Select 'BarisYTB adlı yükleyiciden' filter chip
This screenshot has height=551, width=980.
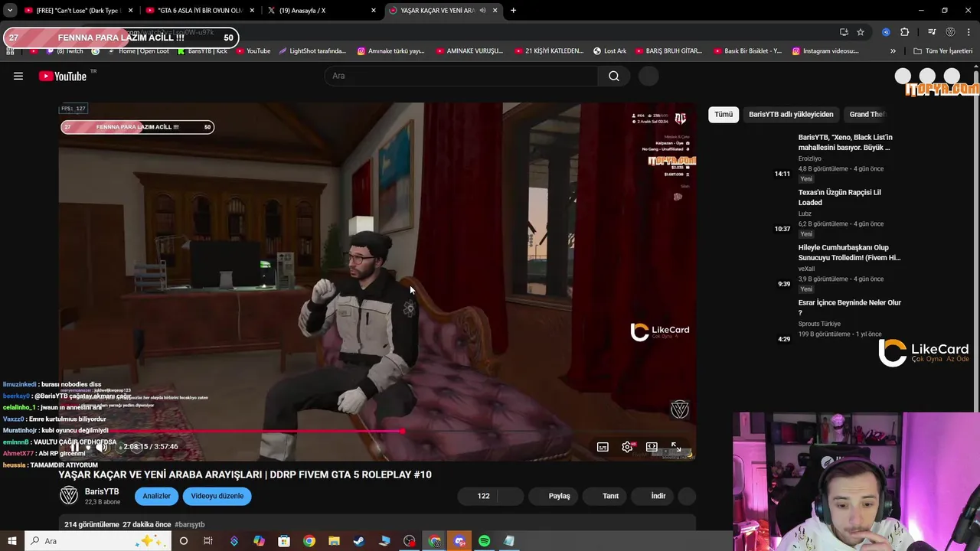point(791,114)
